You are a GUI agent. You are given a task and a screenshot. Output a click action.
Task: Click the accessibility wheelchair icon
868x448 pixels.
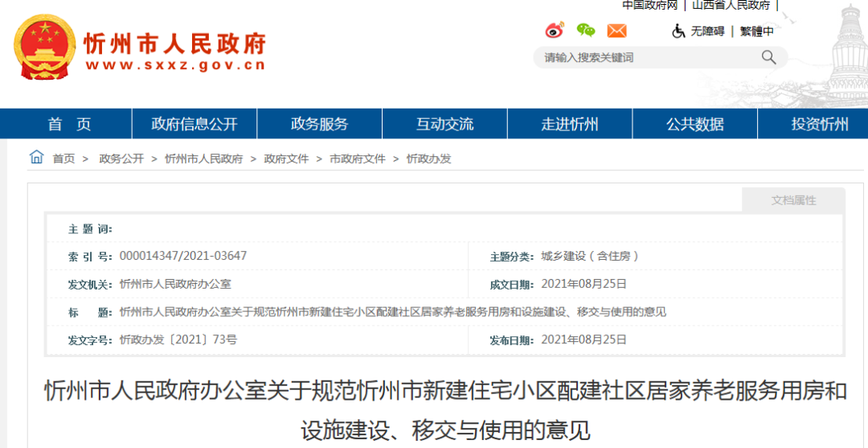pyautogui.click(x=678, y=31)
